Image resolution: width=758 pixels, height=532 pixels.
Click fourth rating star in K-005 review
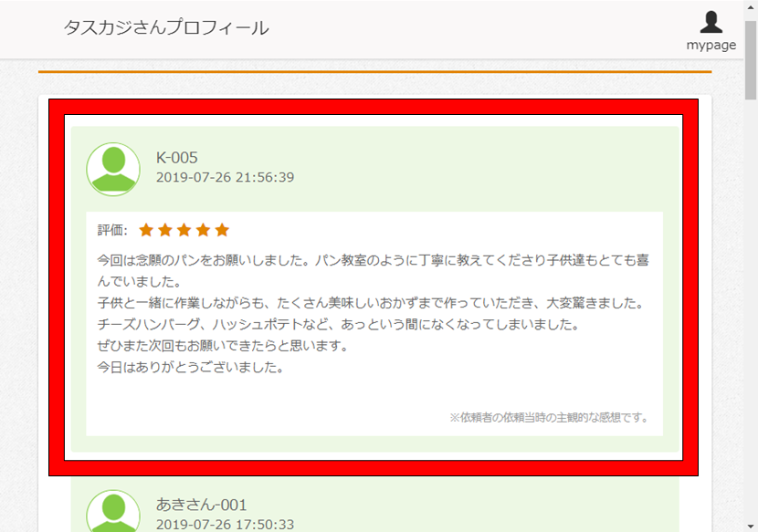(203, 230)
